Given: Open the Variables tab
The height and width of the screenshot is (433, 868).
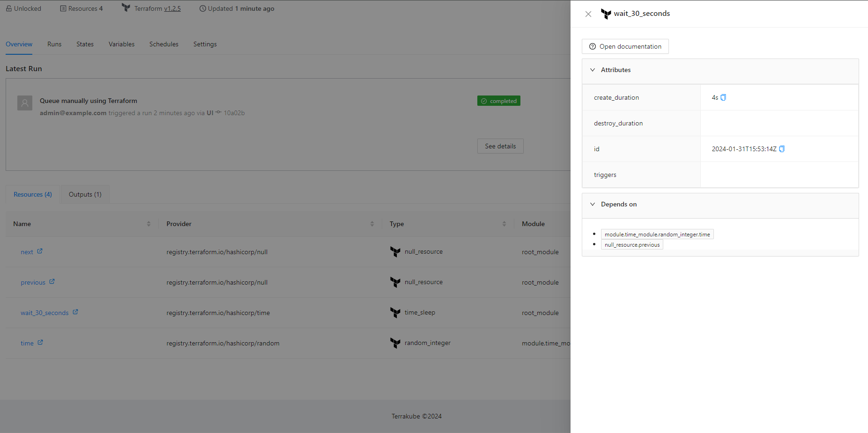Looking at the screenshot, I should tap(121, 44).
